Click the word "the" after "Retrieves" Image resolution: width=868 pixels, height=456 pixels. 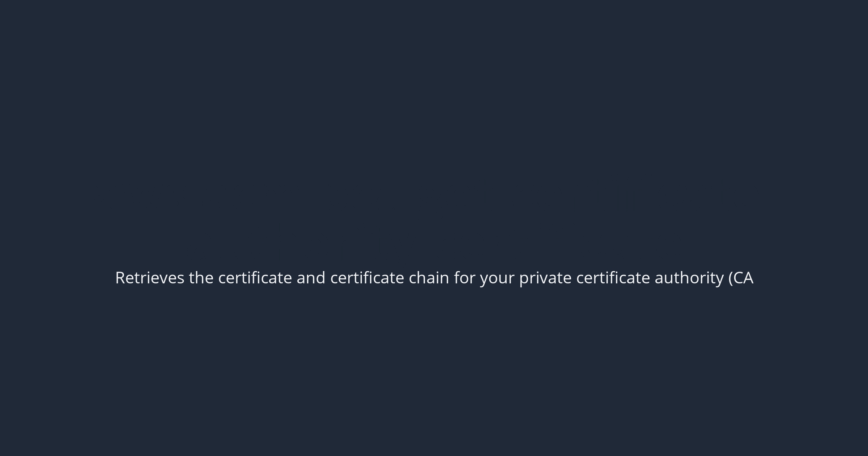(x=201, y=278)
